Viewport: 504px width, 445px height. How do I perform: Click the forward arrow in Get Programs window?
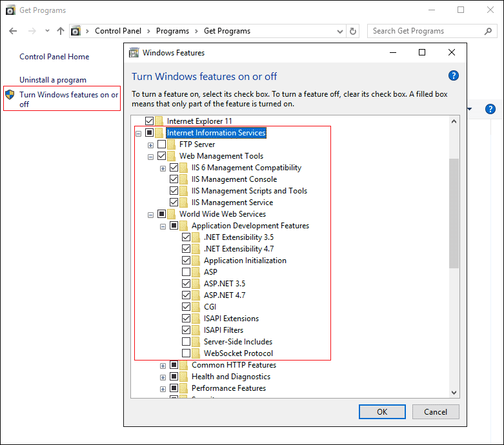tap(32, 31)
